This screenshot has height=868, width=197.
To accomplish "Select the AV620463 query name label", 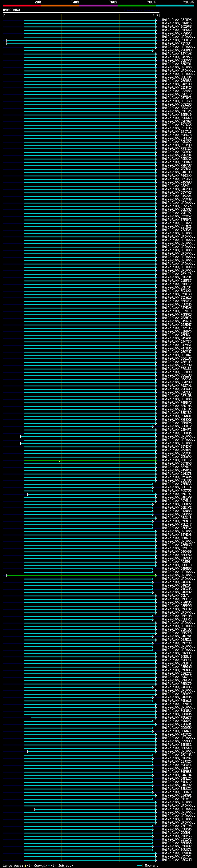I will point(11,10).
